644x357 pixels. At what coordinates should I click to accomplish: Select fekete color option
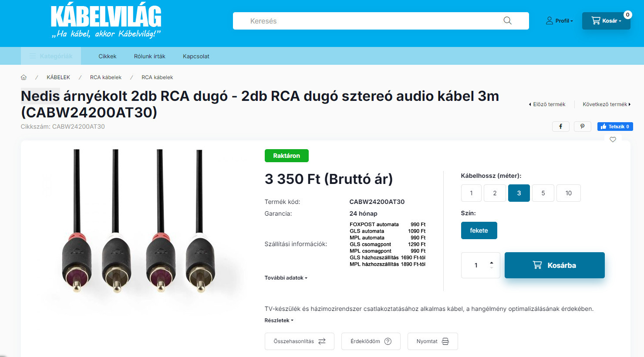point(479,230)
